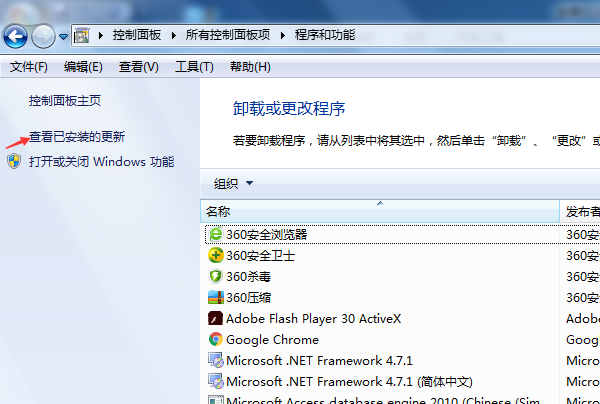The height and width of the screenshot is (404, 600).
Task: Click the 查看已安装的更新 link
Action: (77, 136)
